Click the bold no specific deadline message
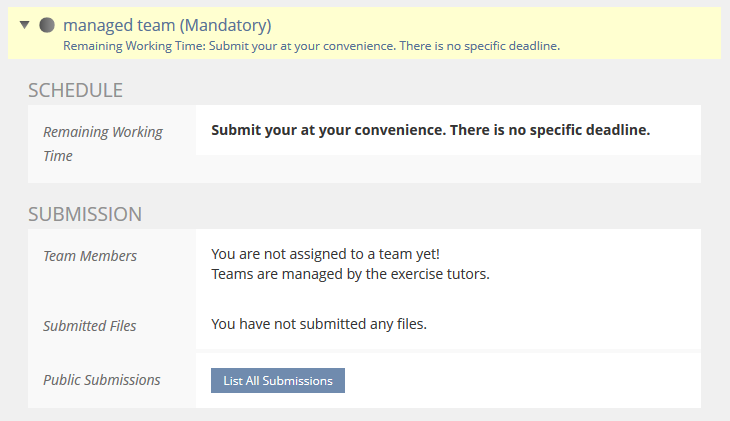 tap(430, 130)
